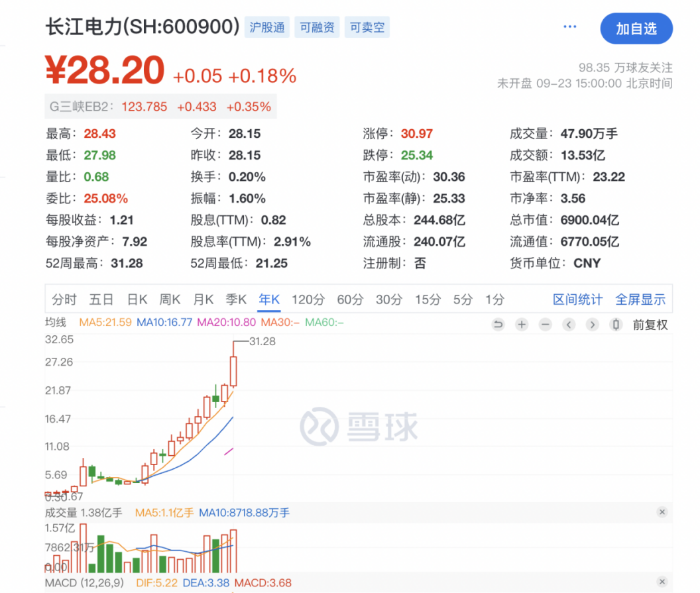Zoom in the chart with plus icon
Screen dimensions: 700x593
point(522,325)
